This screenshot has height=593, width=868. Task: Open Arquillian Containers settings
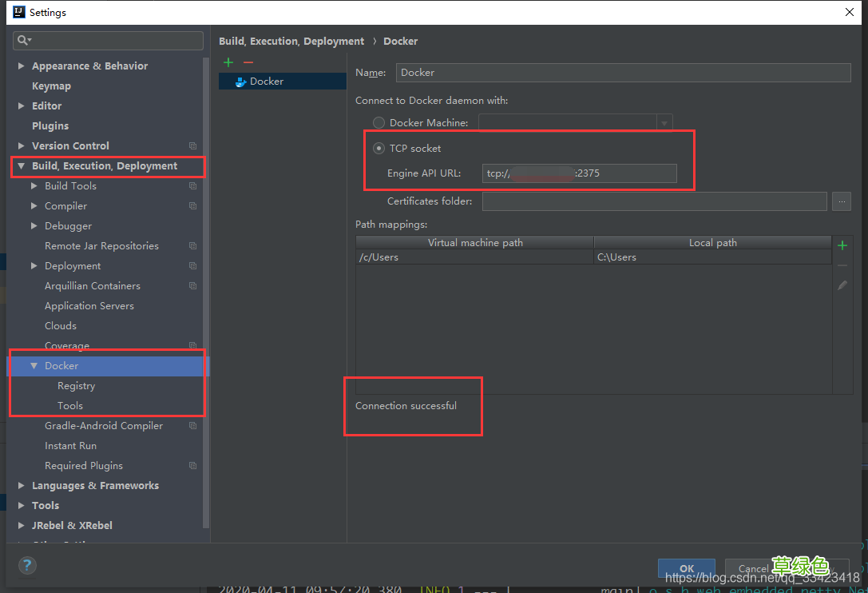click(93, 286)
